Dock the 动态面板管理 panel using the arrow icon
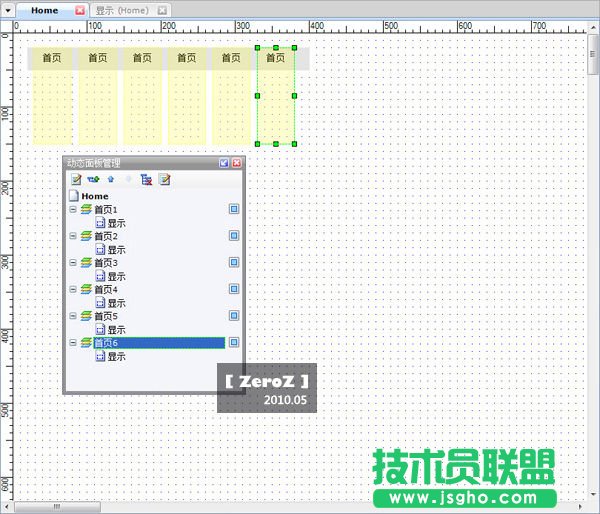 [224, 163]
